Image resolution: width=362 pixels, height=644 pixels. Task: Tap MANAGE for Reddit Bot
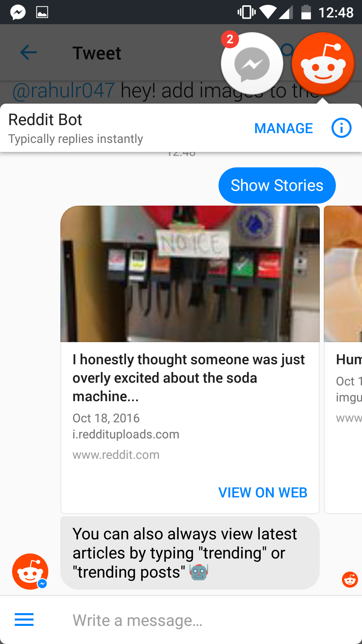tap(284, 128)
